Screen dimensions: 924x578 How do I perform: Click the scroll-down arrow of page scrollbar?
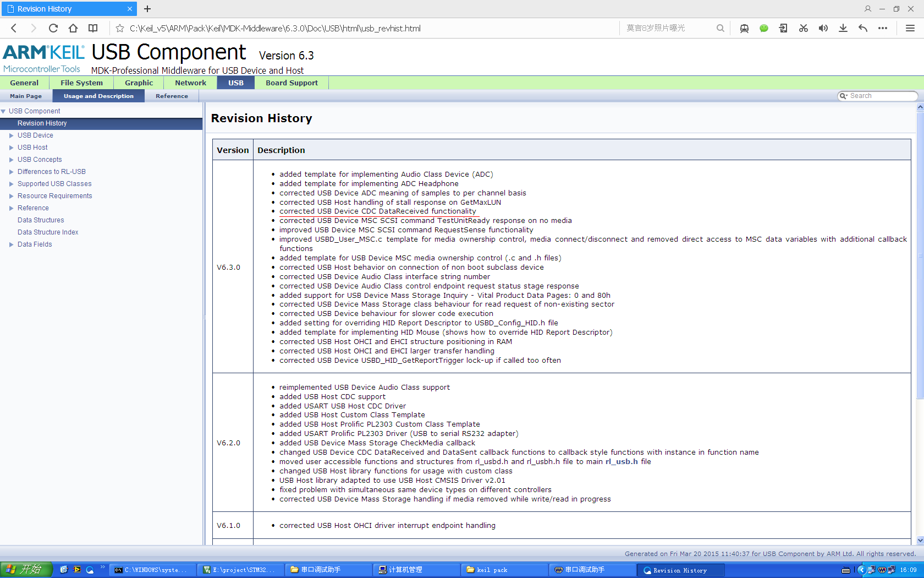click(920, 541)
